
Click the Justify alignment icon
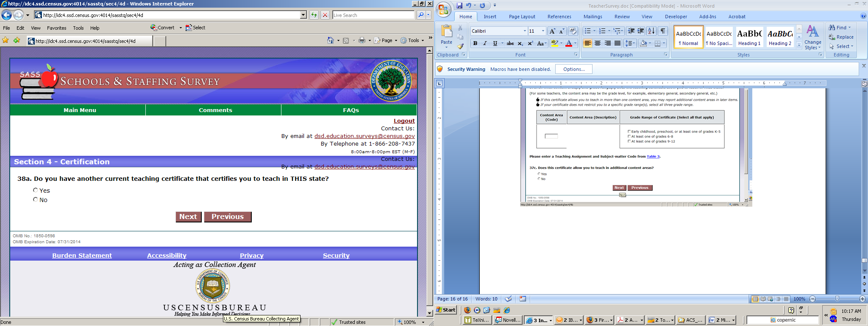tap(618, 43)
